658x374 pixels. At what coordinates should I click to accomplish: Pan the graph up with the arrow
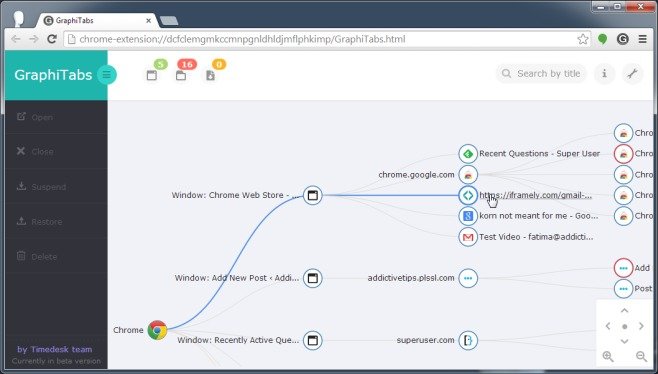pos(624,311)
